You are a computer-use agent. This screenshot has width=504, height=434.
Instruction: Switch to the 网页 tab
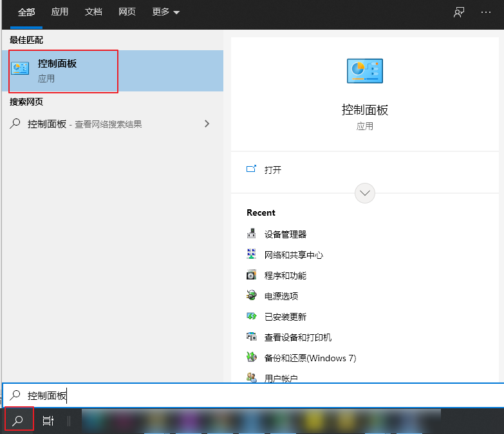pos(127,12)
